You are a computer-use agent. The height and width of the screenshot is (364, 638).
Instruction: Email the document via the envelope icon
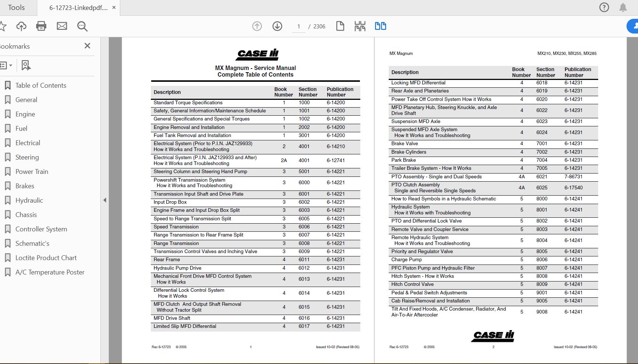[x=62, y=26]
